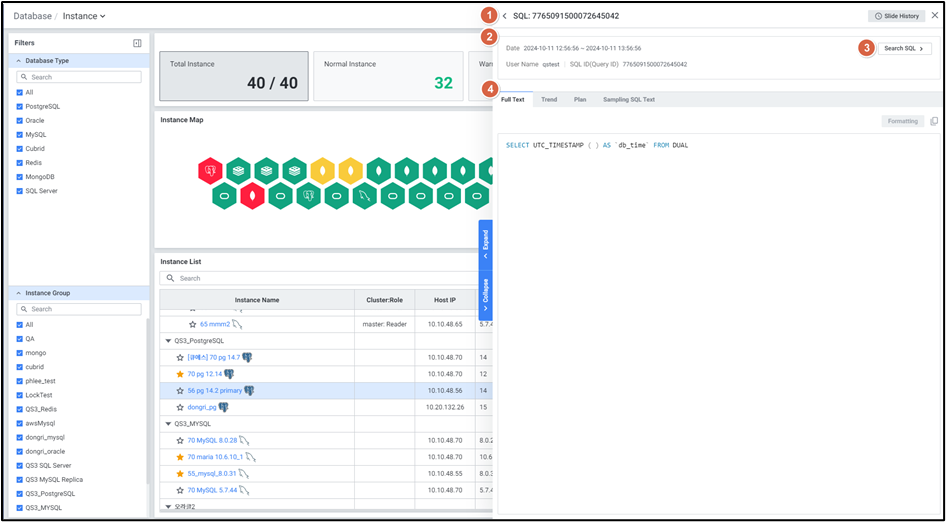Favorite the 56 pg 14.2 primary star
Screen dimensions: 946x522
(x=180, y=391)
